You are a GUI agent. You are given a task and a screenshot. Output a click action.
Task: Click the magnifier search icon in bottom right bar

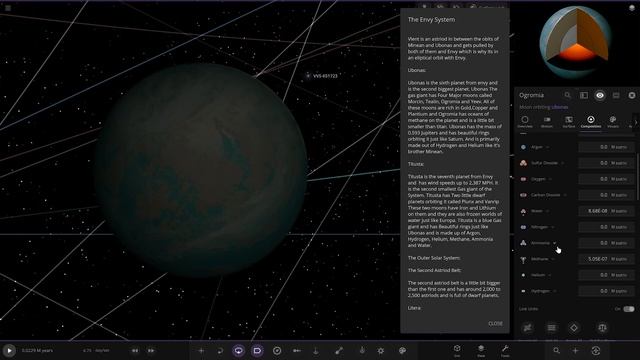point(556,351)
